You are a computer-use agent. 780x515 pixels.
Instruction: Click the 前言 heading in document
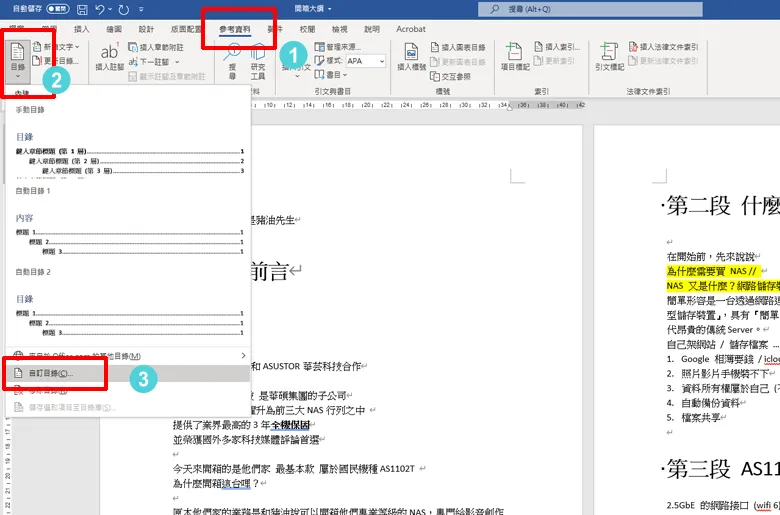click(271, 272)
